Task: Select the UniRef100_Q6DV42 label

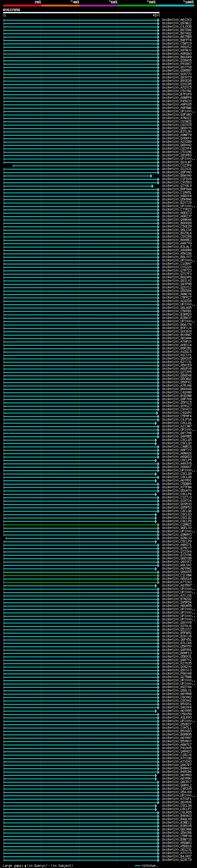Action: pos(176,145)
